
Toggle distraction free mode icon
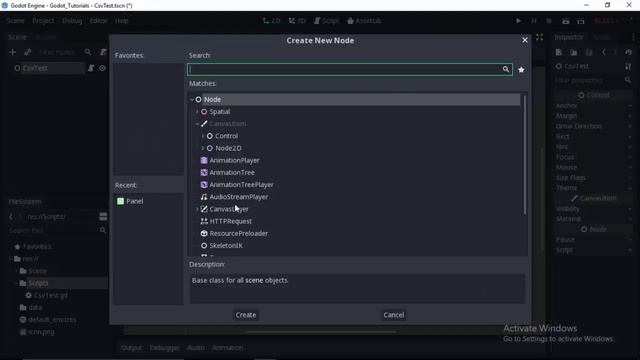[x=540, y=37]
